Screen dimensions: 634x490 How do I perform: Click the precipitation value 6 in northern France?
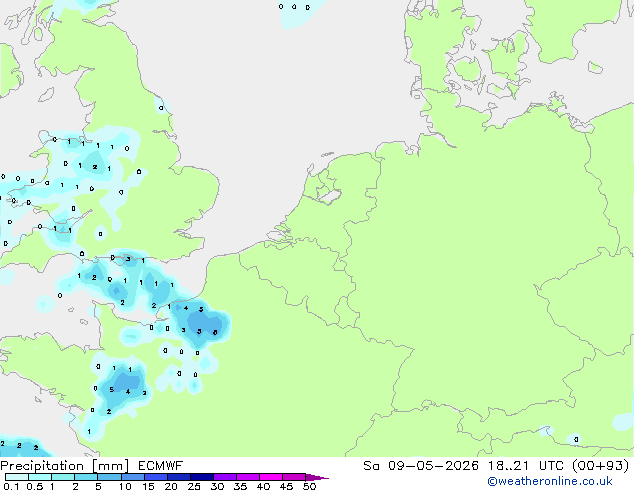pos(215,332)
